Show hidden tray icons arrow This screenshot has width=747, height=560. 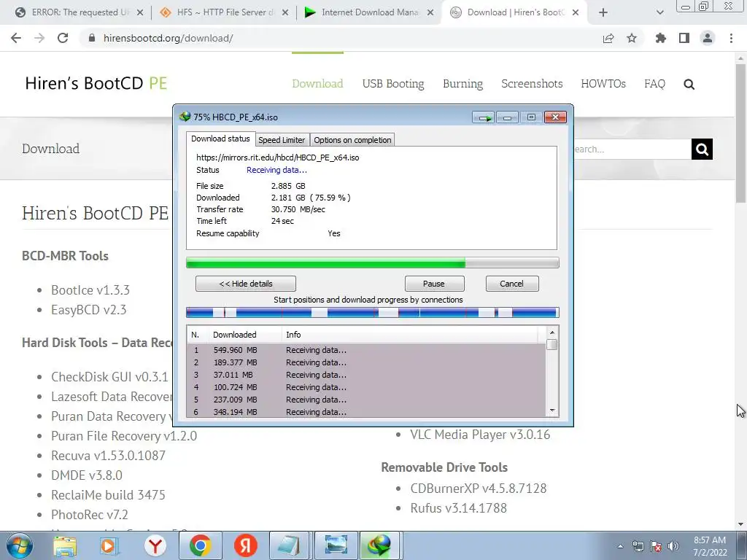pyautogui.click(x=620, y=546)
